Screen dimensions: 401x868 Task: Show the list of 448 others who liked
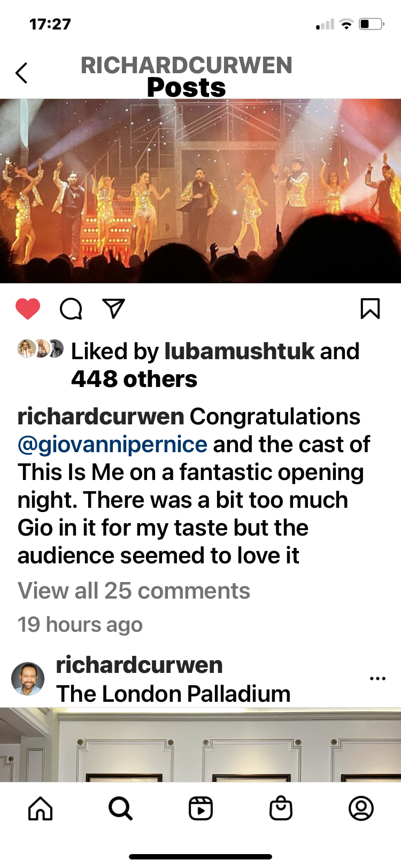[134, 379]
